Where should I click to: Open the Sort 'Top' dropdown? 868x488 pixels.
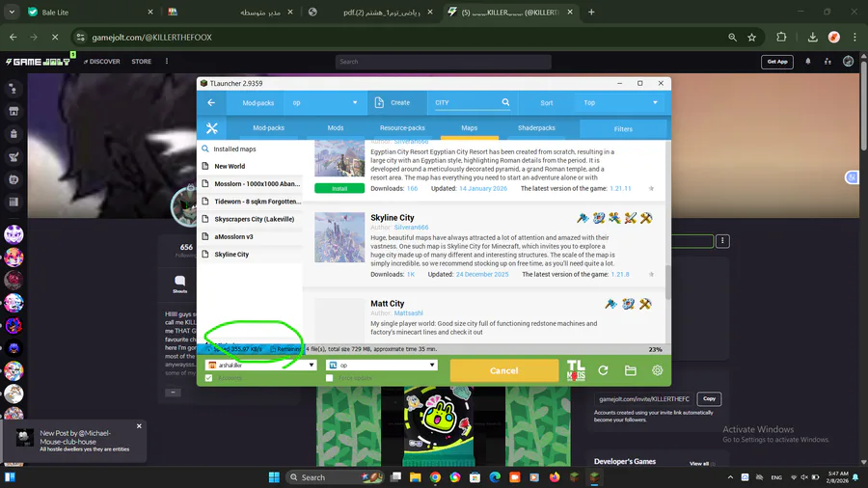620,102
